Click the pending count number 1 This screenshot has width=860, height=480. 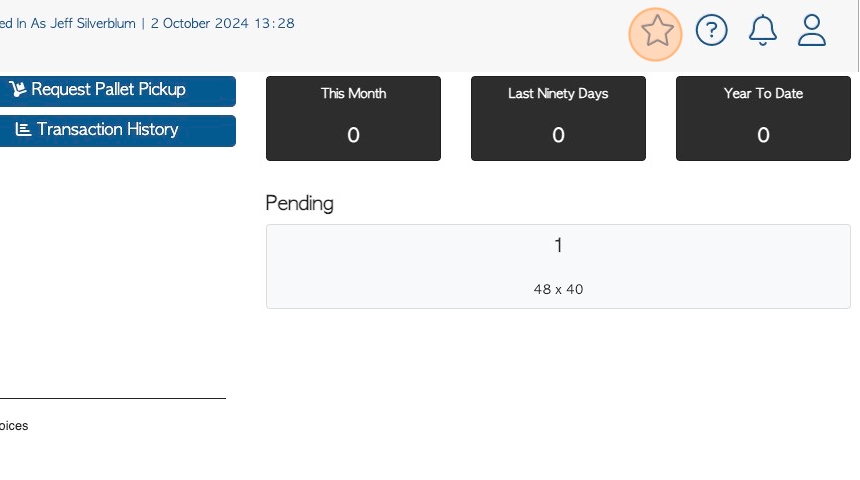(558, 245)
